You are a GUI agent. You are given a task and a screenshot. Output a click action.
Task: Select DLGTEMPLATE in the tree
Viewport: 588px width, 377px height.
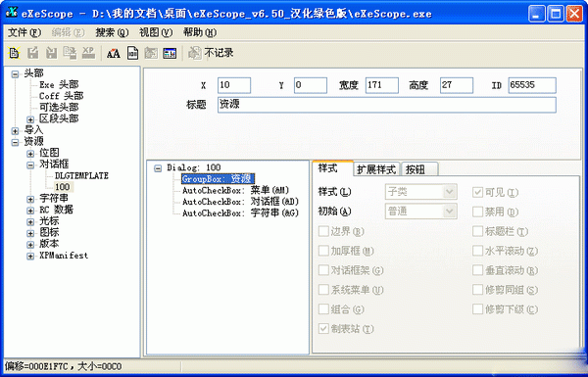coord(81,175)
